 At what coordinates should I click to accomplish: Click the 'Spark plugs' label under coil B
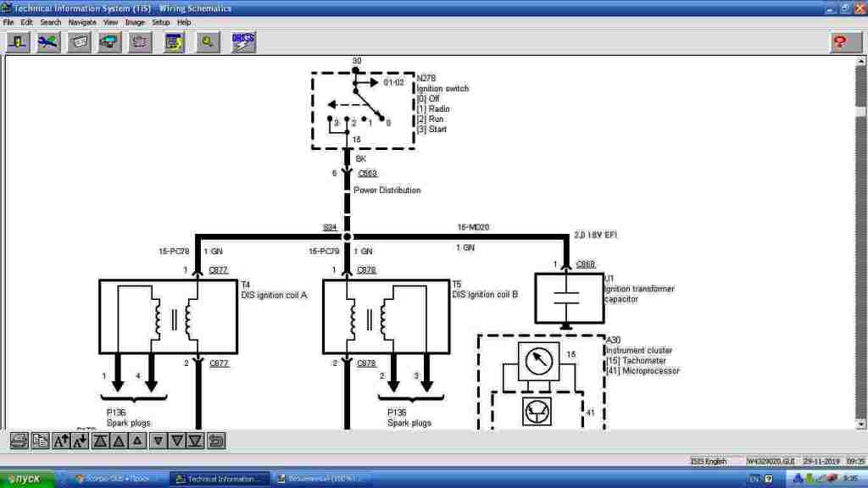(409, 424)
